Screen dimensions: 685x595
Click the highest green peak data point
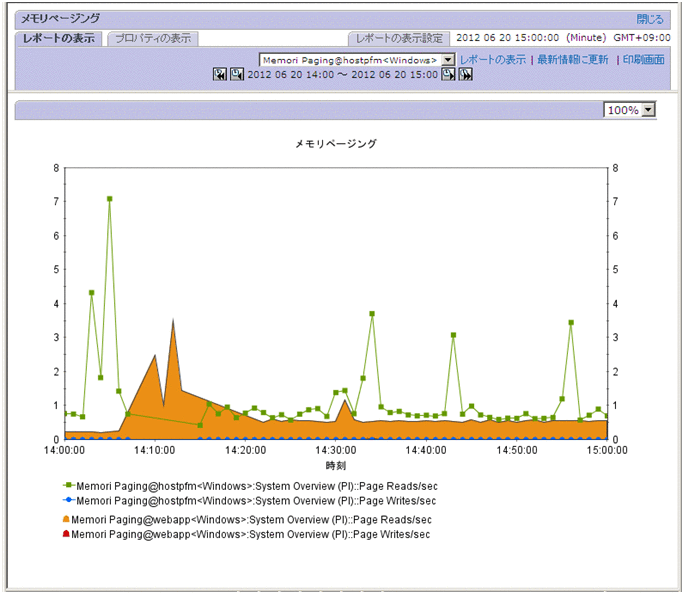pyautogui.click(x=110, y=199)
